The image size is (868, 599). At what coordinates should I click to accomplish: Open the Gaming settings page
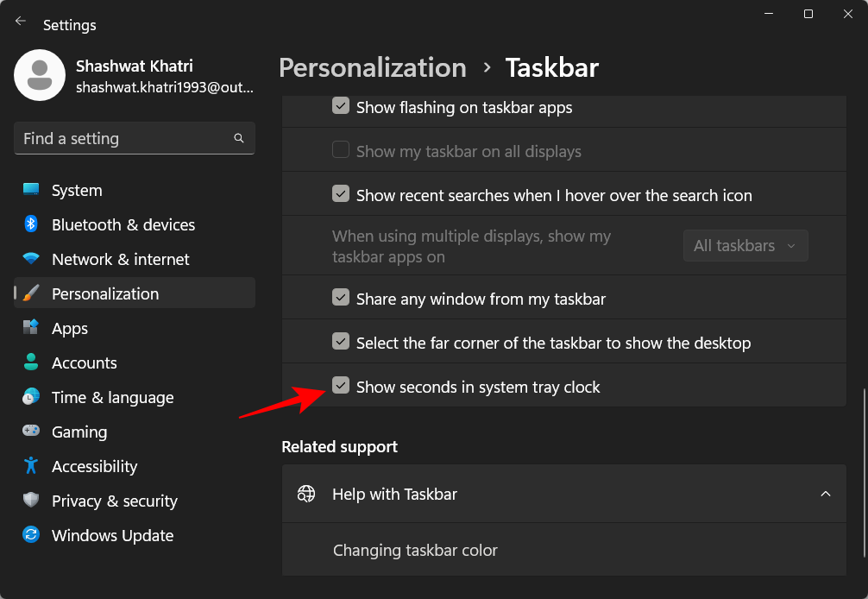[79, 432]
